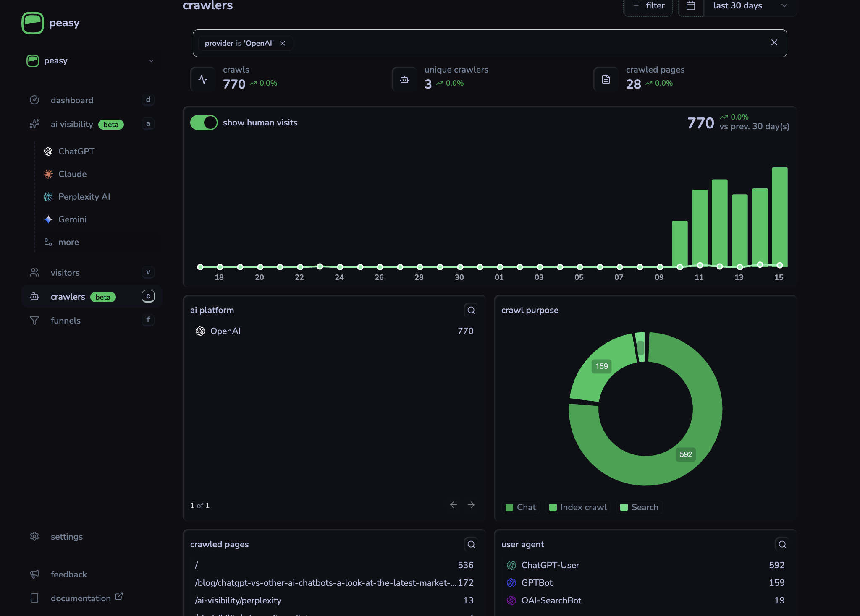Click the feedback megaphone icon
This screenshot has width=860, height=616.
tap(34, 574)
